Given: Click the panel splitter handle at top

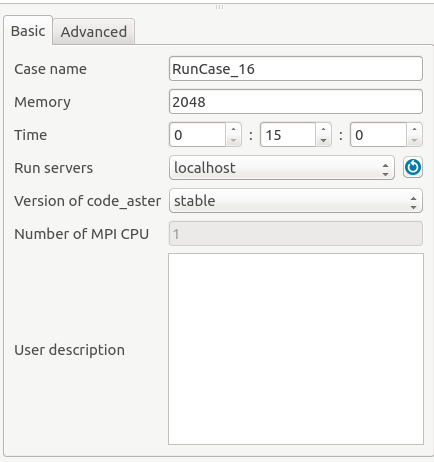Looking at the screenshot, I should point(219,7).
